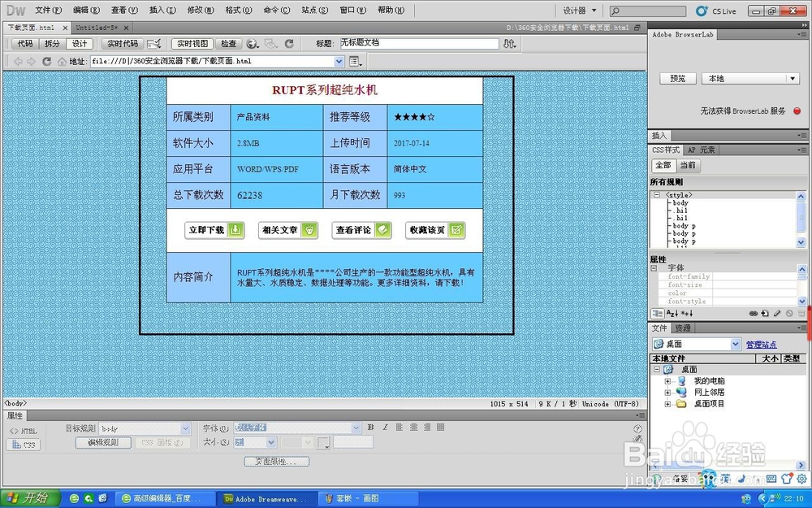Screen dimensions: 812x508
Task: Switch CSS styles panel to 当前 mode
Action: pos(687,165)
